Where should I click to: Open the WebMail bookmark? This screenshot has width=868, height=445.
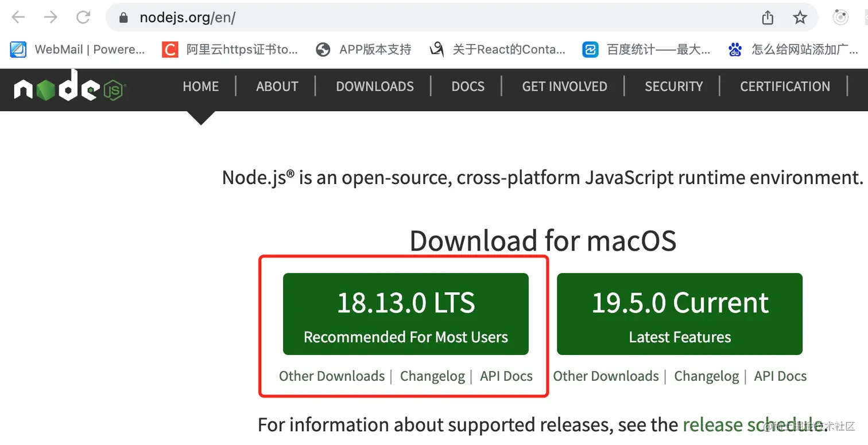click(x=77, y=50)
